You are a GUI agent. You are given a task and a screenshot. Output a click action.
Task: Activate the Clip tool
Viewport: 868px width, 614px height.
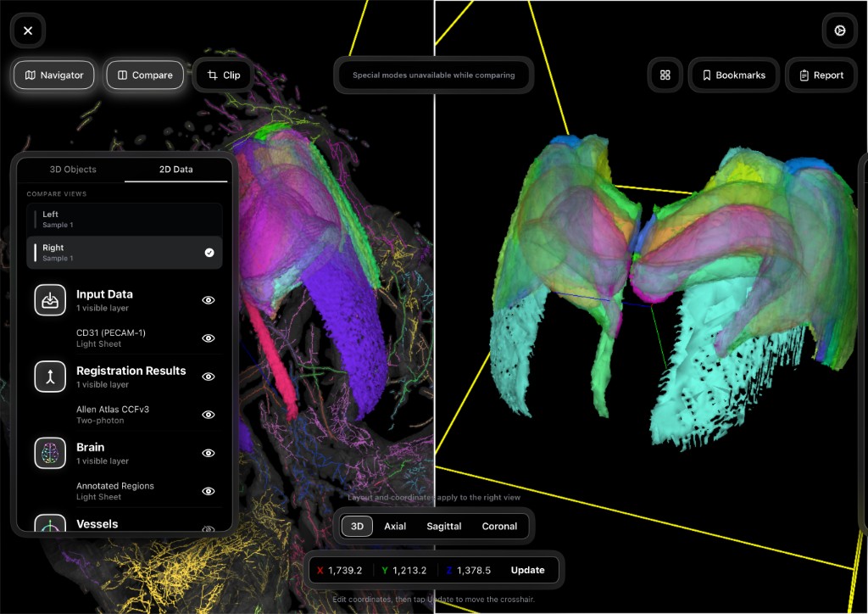tap(223, 75)
